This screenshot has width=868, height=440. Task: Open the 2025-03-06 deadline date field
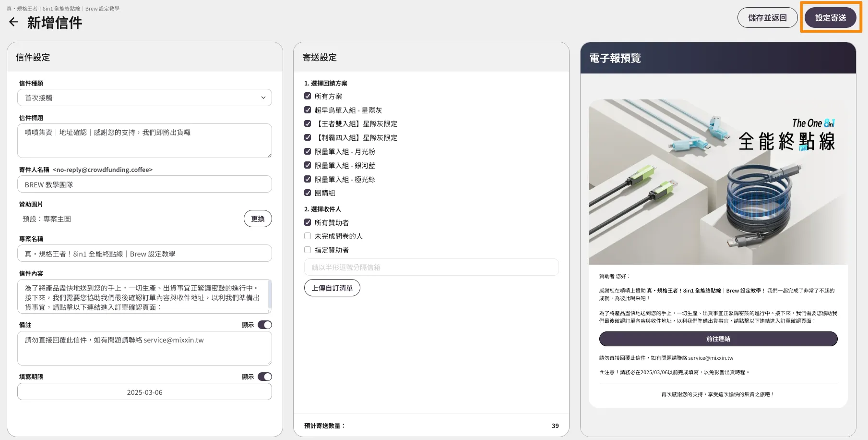pyautogui.click(x=144, y=392)
